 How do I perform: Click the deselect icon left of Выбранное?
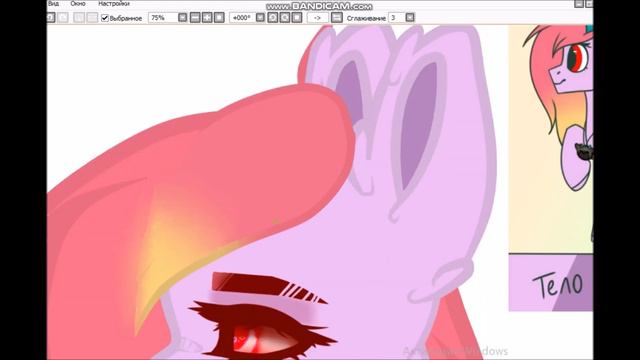[x=79, y=18]
